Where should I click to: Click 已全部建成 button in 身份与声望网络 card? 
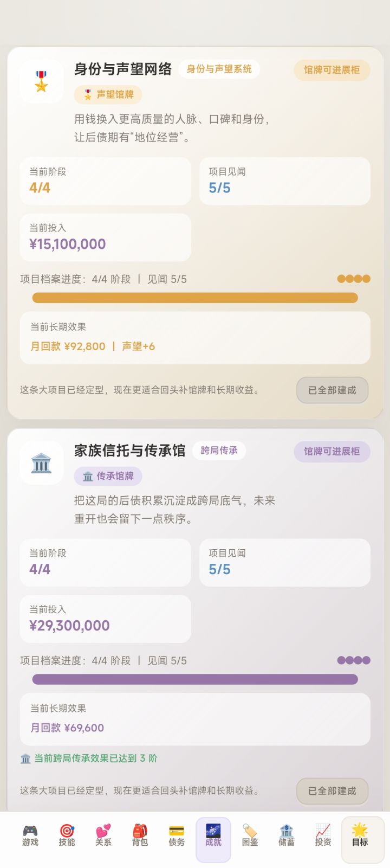(333, 390)
